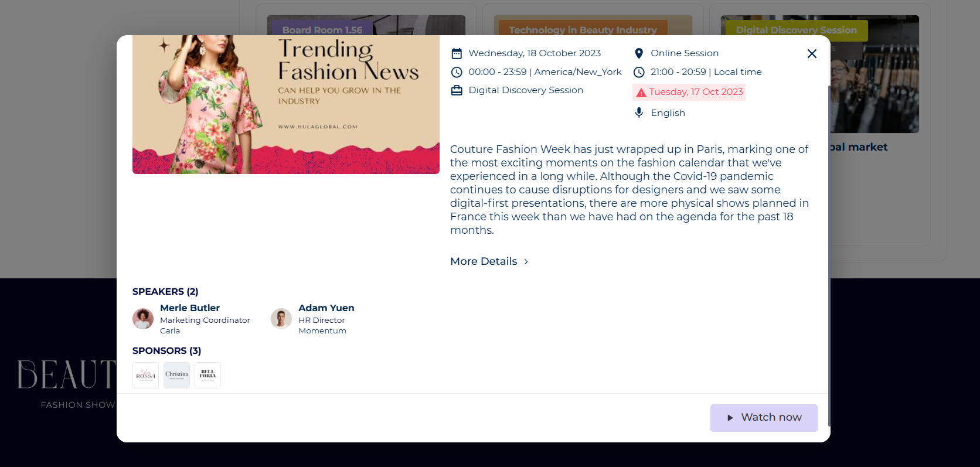Click the Digital Discovery Session type label
The image size is (980, 467).
(x=526, y=90)
